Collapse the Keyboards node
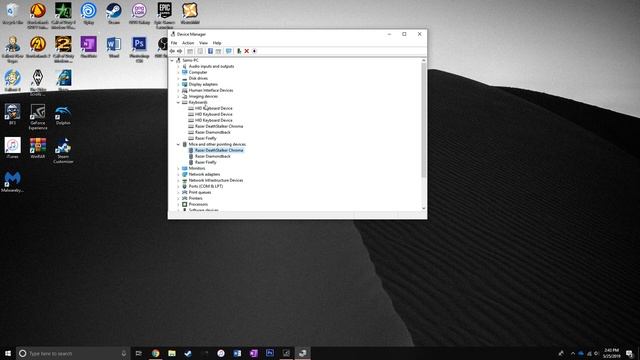Screen dimensions: 640x360 [178, 102]
